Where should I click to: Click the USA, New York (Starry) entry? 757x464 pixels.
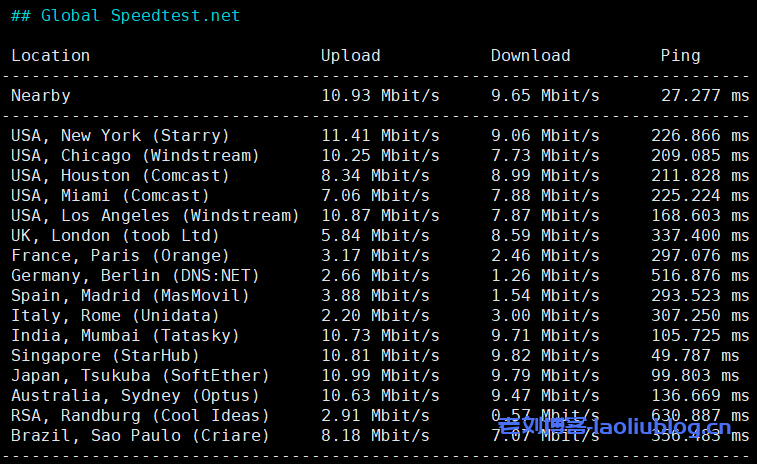120,135
